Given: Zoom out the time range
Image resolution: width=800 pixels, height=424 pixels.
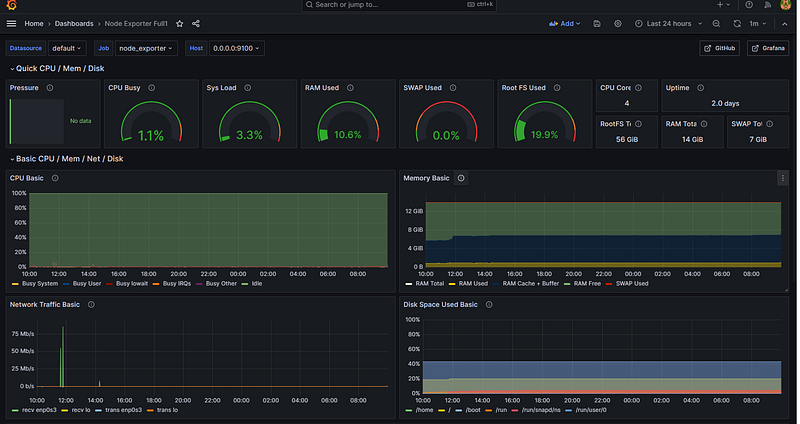Looking at the screenshot, I should (x=716, y=23).
